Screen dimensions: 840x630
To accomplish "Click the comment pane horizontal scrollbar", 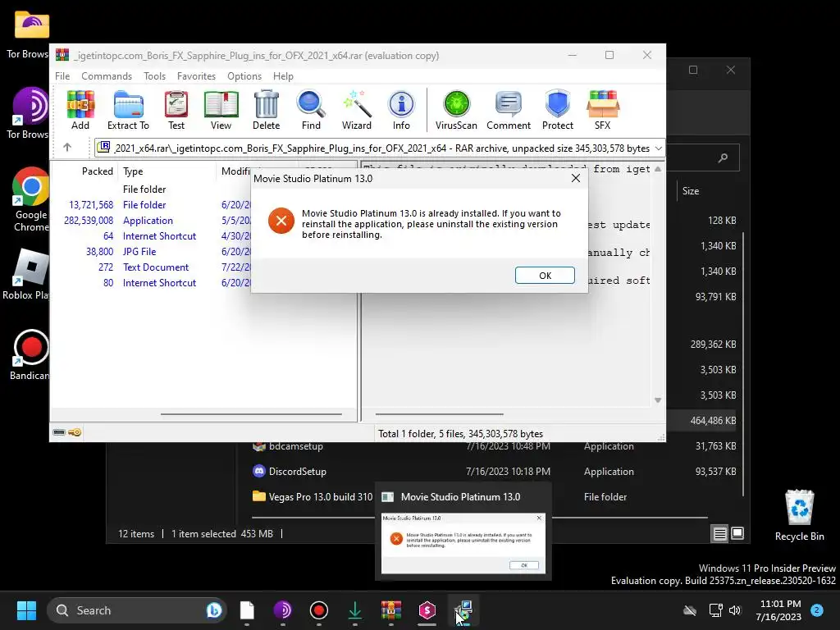I will pyautogui.click(x=439, y=413).
